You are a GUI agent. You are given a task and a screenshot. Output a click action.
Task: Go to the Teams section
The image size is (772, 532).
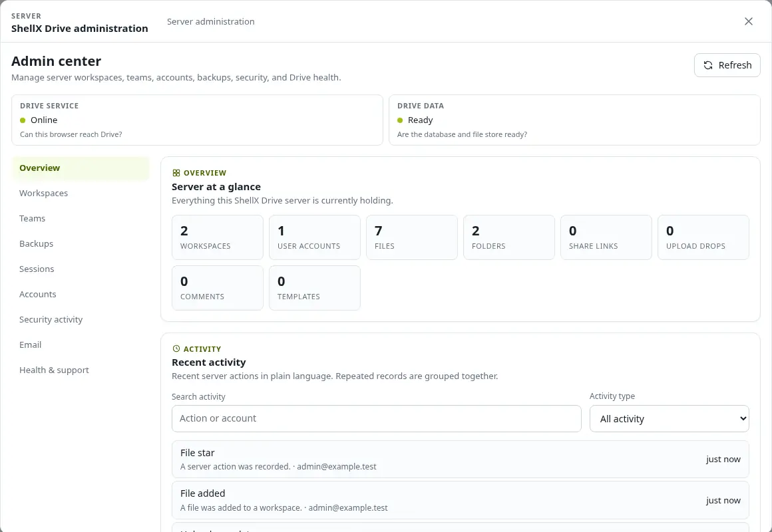pos(81,218)
